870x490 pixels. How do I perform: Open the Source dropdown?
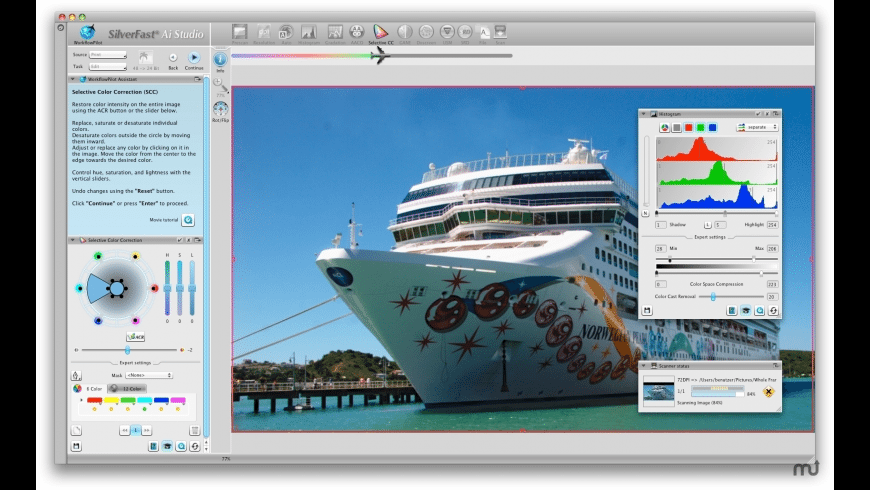pyautogui.click(x=108, y=55)
